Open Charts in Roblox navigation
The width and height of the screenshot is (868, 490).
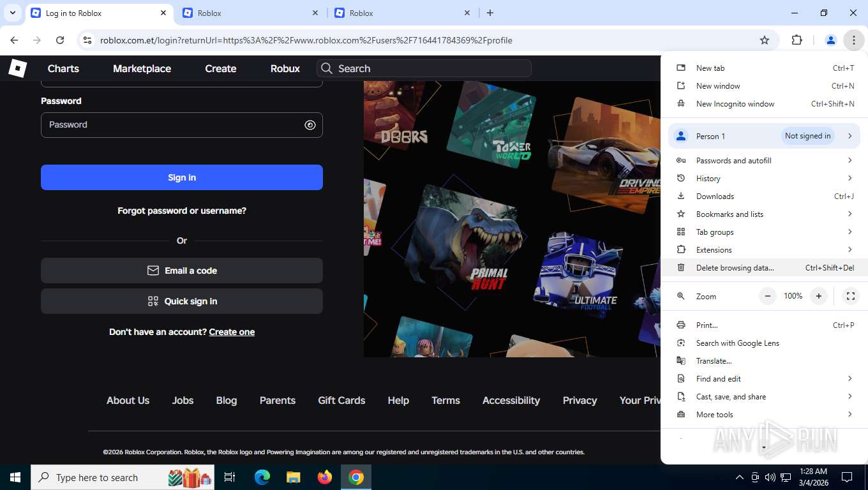pos(63,68)
